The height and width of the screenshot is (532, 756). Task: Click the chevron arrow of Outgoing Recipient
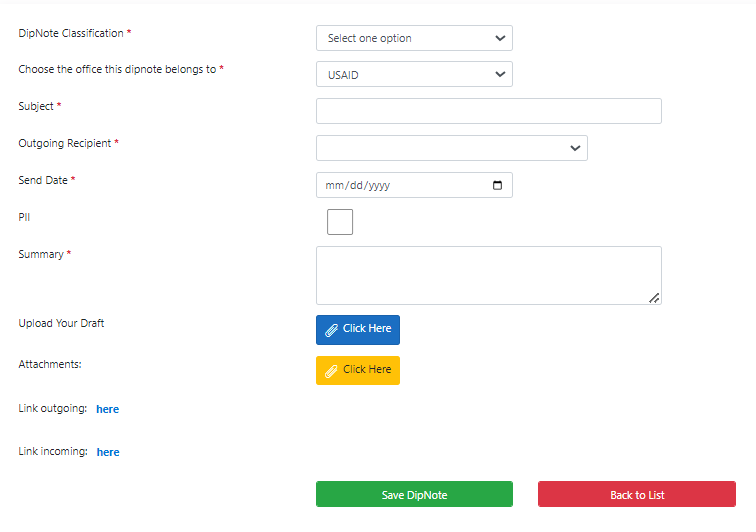click(x=575, y=148)
